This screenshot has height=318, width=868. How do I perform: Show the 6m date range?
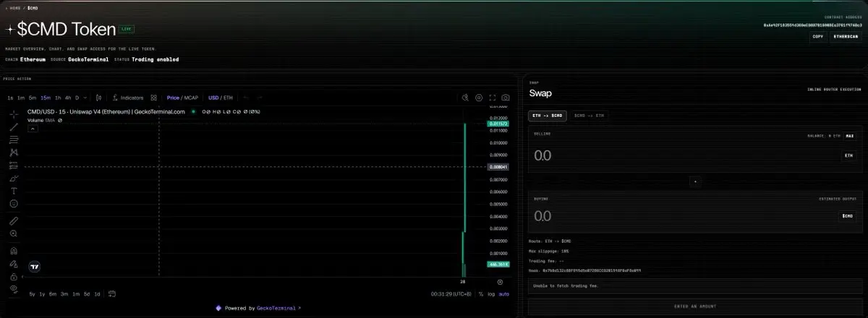[53, 294]
